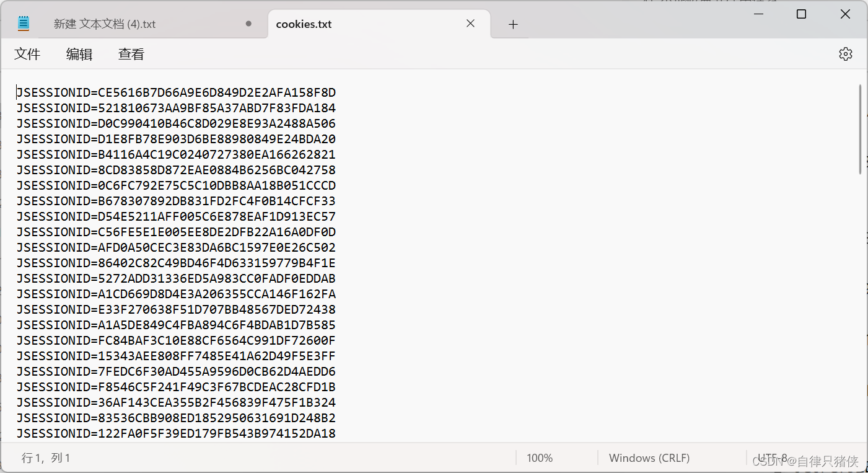Click line JSESSIONID=0C6FC792E75C5C10DBB8AA18B051CCCD
This screenshot has height=473, width=868.
[176, 186]
